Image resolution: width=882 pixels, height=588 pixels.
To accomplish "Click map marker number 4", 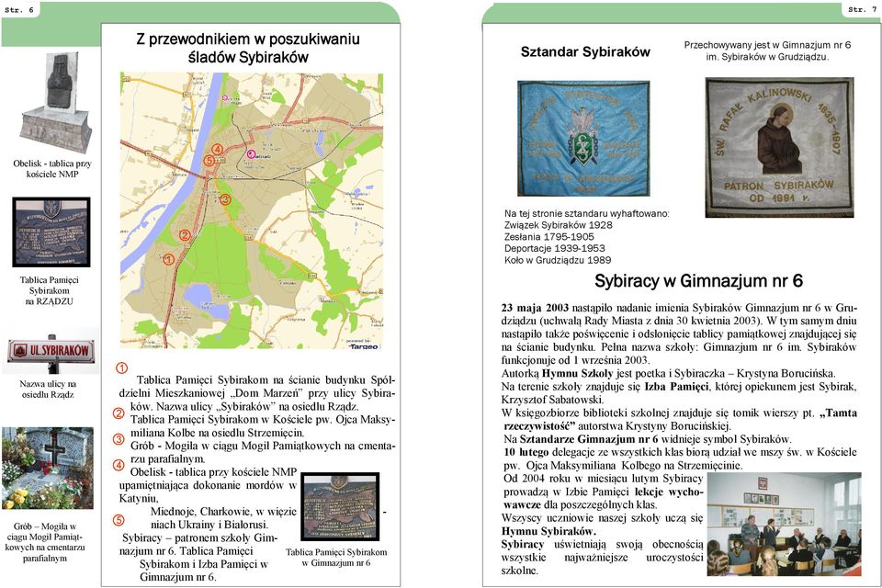I will 217,149.
